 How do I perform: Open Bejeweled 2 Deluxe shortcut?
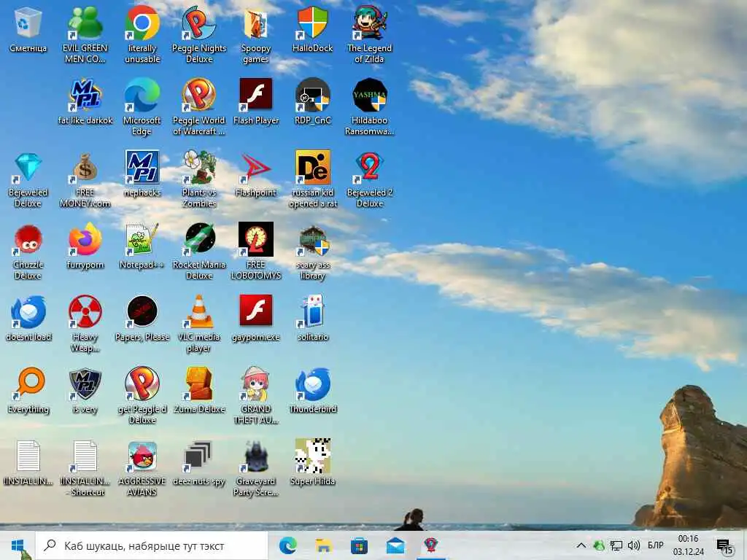click(369, 179)
